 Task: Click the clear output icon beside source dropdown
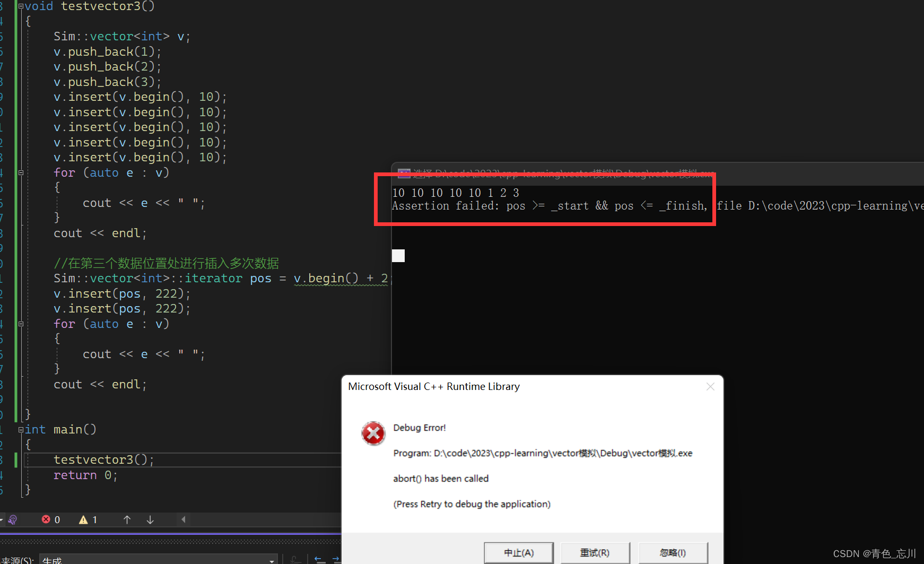(296, 559)
